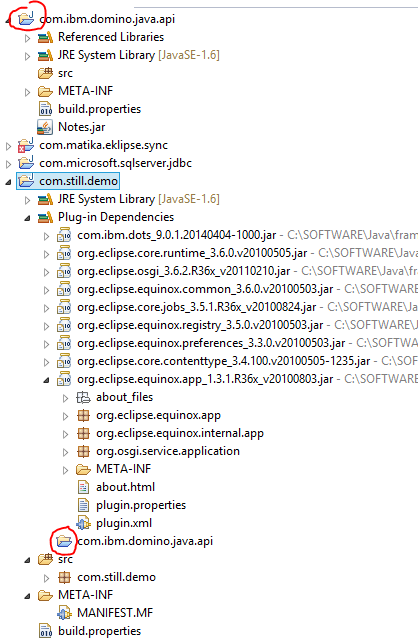This screenshot has height=643, width=418.
Task: Click the about.html file icon
Action: [x=83, y=487]
